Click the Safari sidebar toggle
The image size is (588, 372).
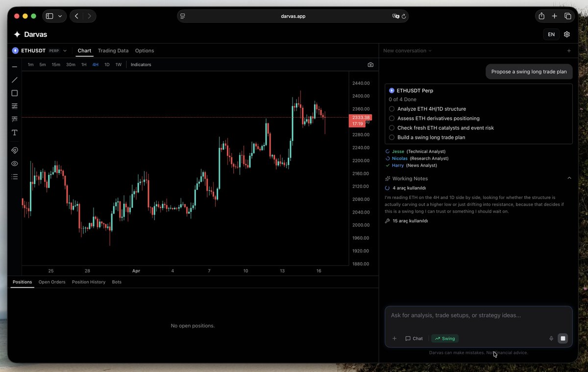[x=49, y=16]
